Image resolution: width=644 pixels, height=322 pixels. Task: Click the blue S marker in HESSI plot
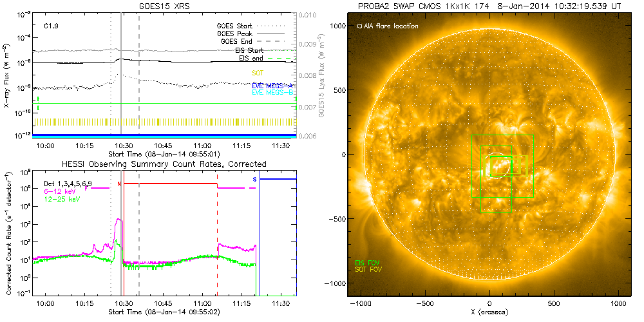tap(255, 178)
